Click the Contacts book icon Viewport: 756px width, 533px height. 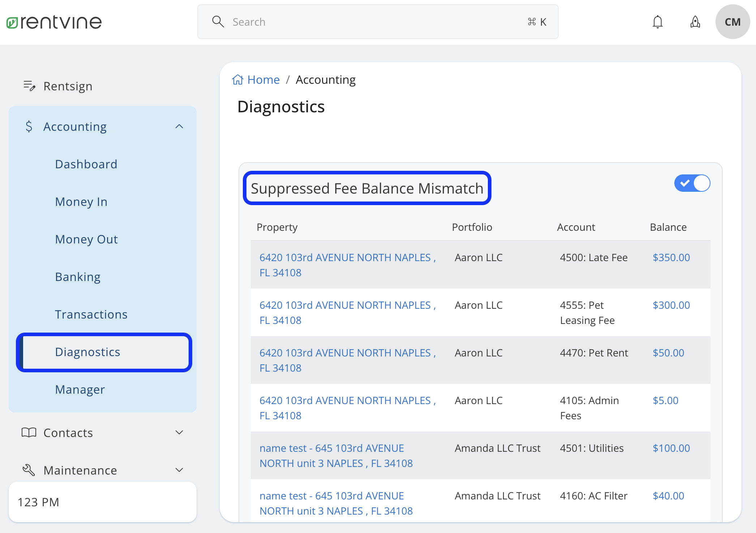[x=29, y=432]
